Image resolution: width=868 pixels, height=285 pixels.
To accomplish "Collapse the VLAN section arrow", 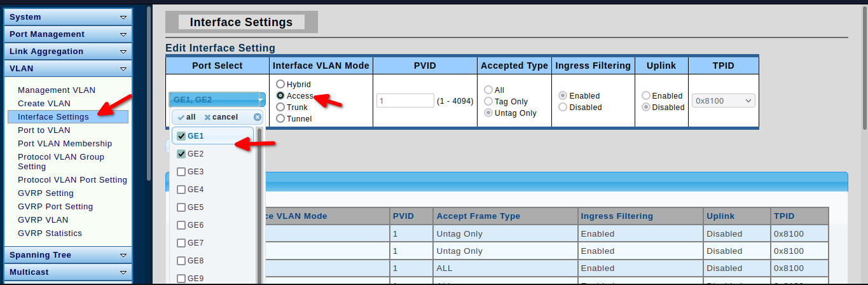I will pyautogui.click(x=123, y=69).
